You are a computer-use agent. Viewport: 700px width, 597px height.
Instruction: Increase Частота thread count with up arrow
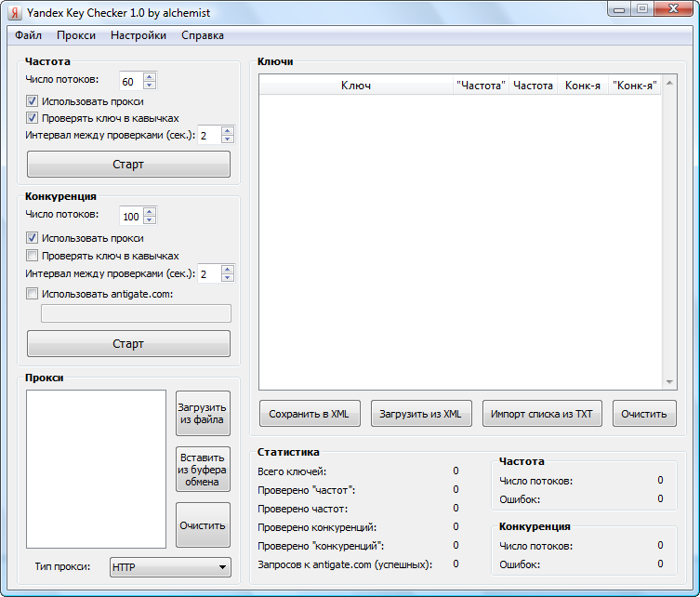(x=150, y=76)
